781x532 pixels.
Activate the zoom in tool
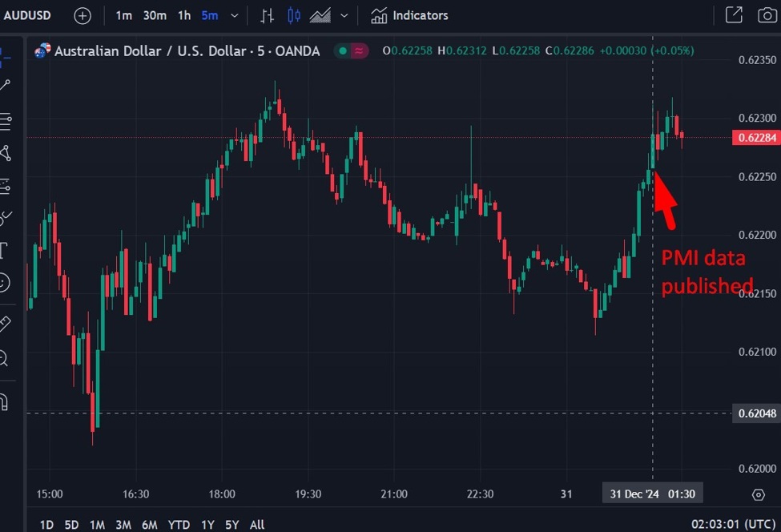click(x=4, y=358)
